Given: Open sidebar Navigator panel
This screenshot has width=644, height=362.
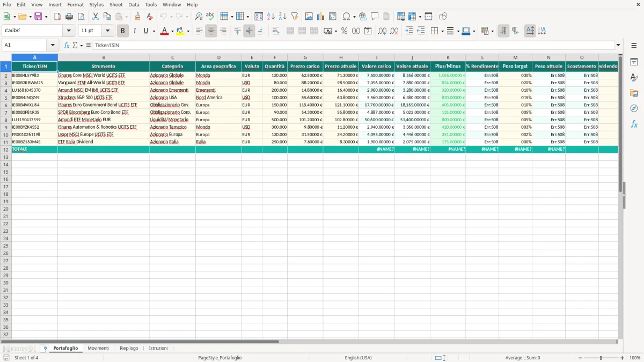Looking at the screenshot, I should tap(634, 108).
